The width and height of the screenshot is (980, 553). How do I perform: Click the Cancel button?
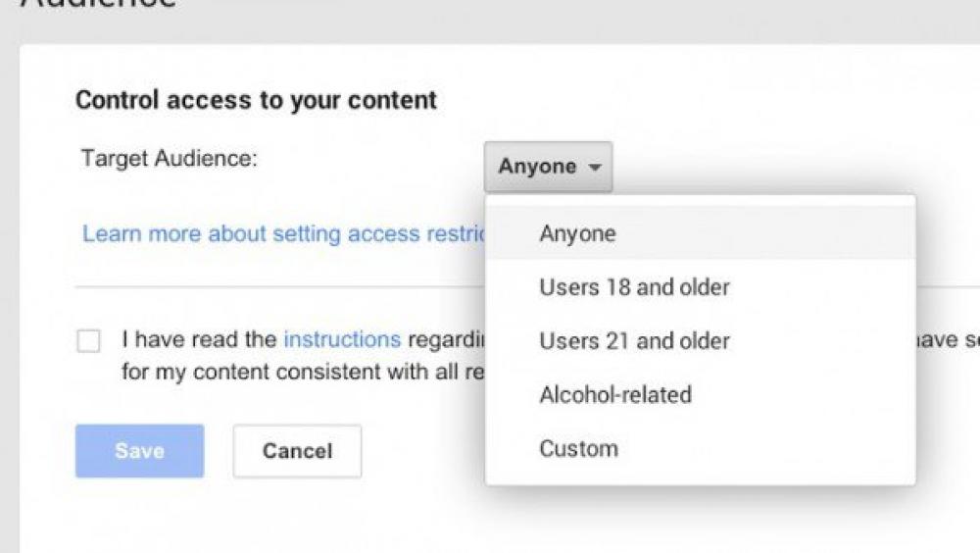click(297, 451)
